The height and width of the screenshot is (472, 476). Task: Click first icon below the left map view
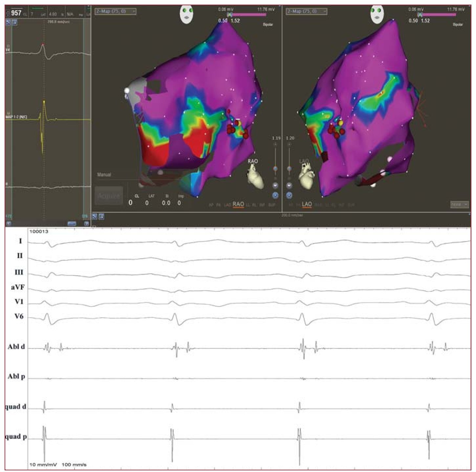[95, 216]
